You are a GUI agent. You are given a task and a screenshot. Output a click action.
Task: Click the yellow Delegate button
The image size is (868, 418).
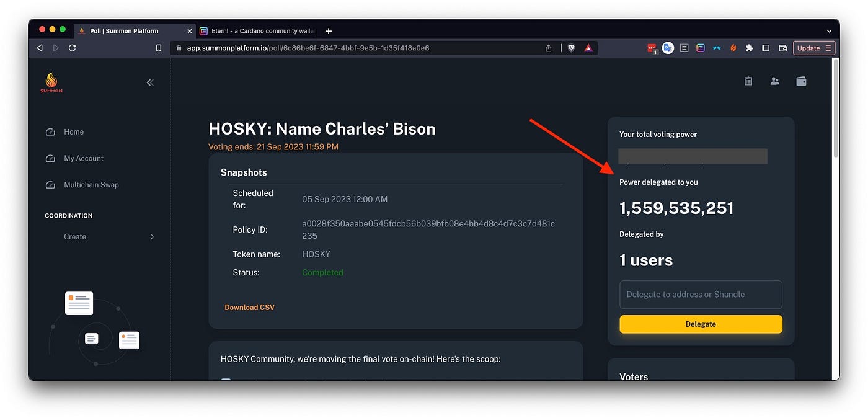click(x=701, y=324)
